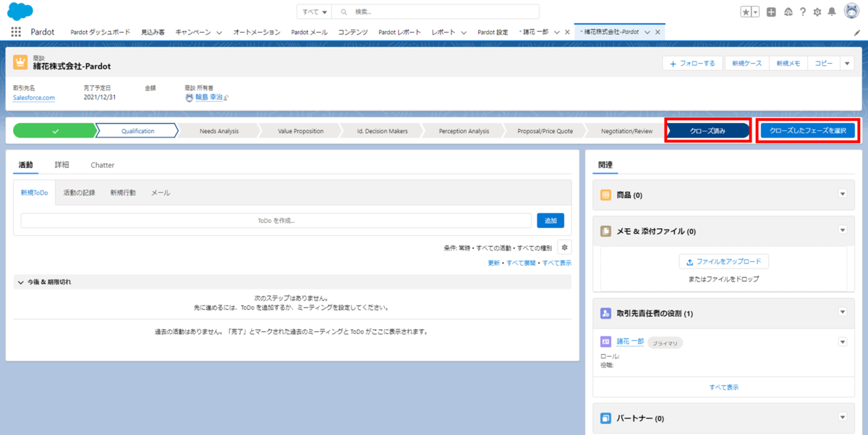This screenshot has width=868, height=435.
Task: Click the パートナー related list icon
Action: click(605, 418)
